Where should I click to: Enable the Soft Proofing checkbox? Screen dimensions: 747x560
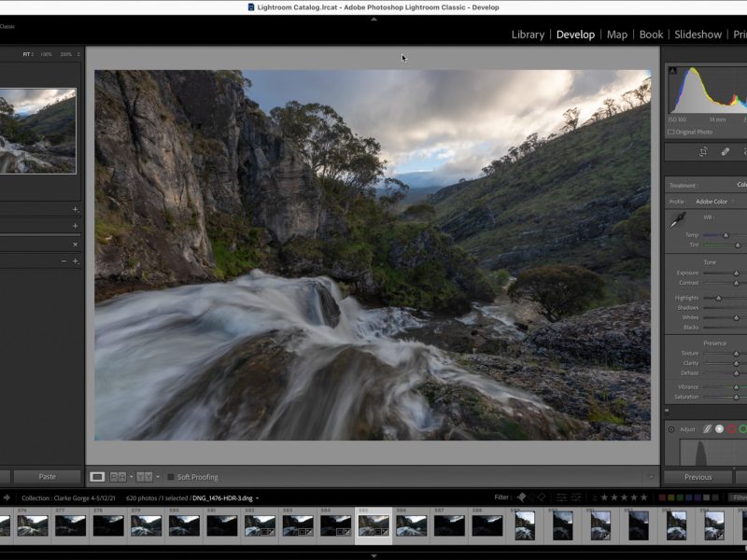(172, 476)
